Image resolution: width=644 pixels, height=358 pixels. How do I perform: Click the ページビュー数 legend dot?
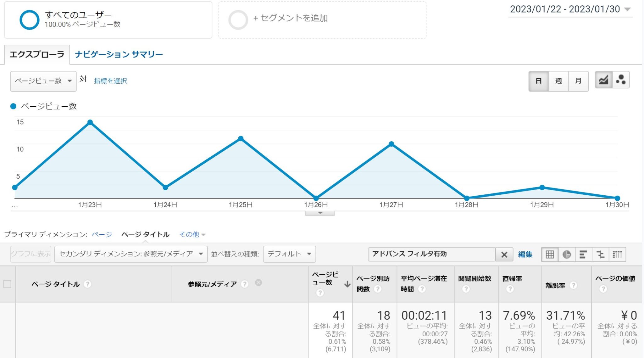(13, 106)
